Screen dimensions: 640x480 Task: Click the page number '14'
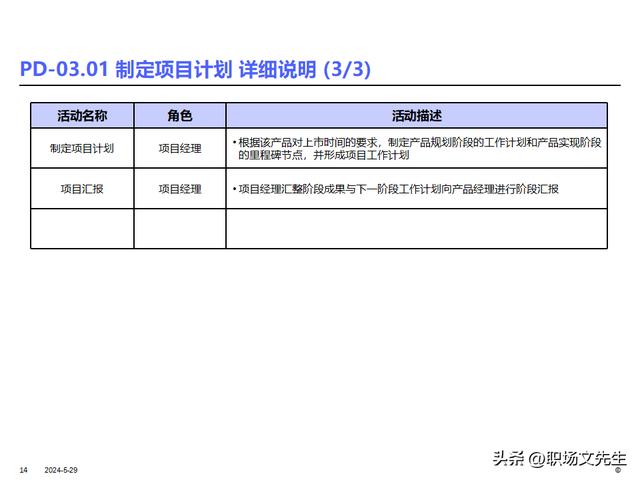click(x=24, y=470)
